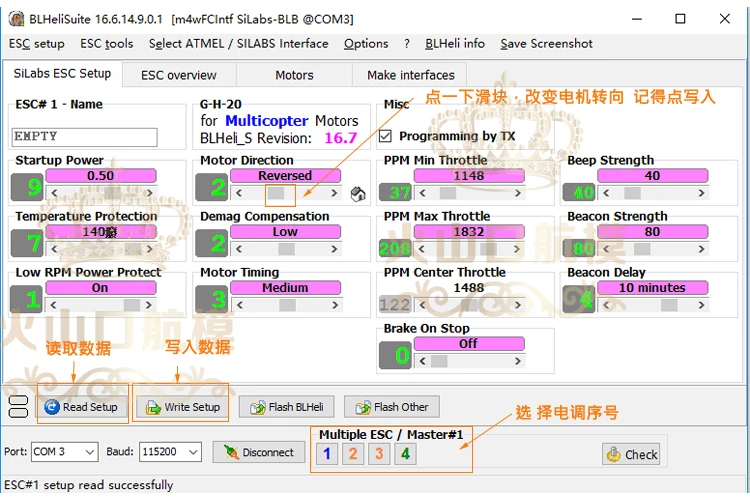Click the Demag Compensation slider thumb

[x=287, y=249]
